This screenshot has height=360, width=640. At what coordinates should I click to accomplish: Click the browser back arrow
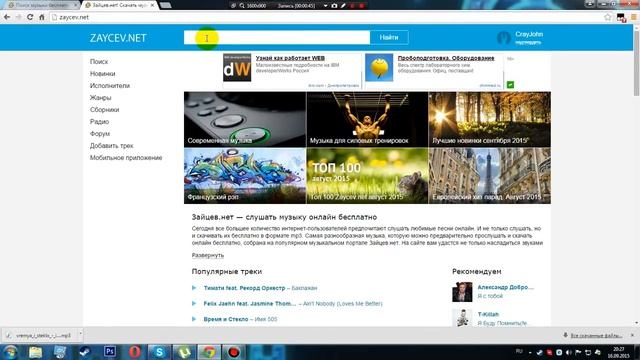(7, 17)
